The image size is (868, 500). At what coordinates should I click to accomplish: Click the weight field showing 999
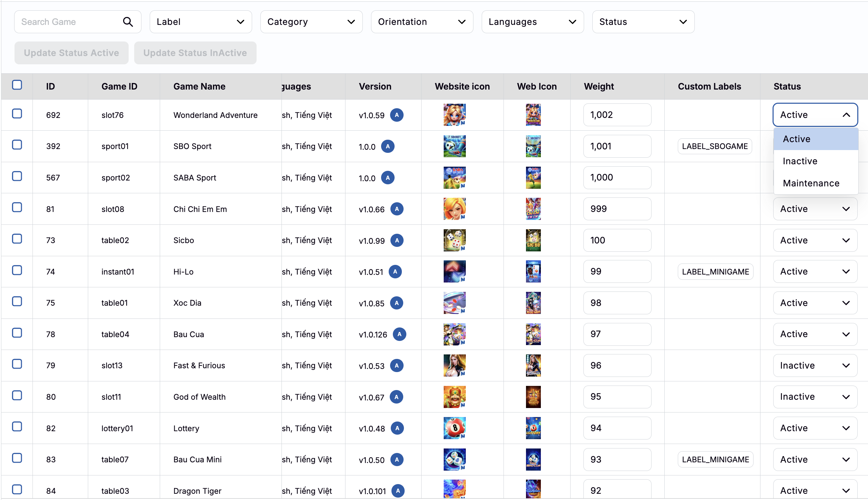pos(617,209)
